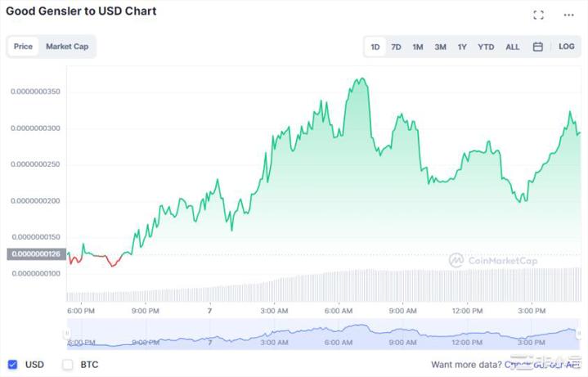The image size is (588, 377).
Task: Click right handle of range slider
Action: point(581,333)
